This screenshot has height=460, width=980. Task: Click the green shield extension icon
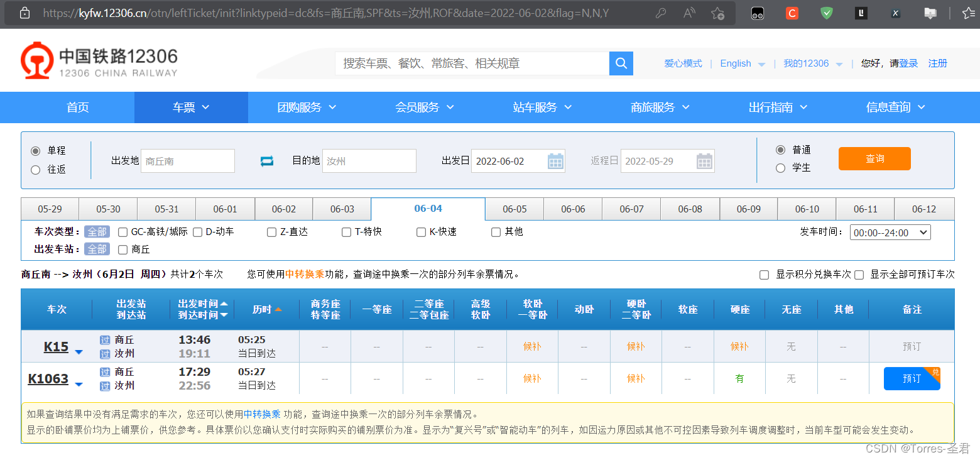827,13
